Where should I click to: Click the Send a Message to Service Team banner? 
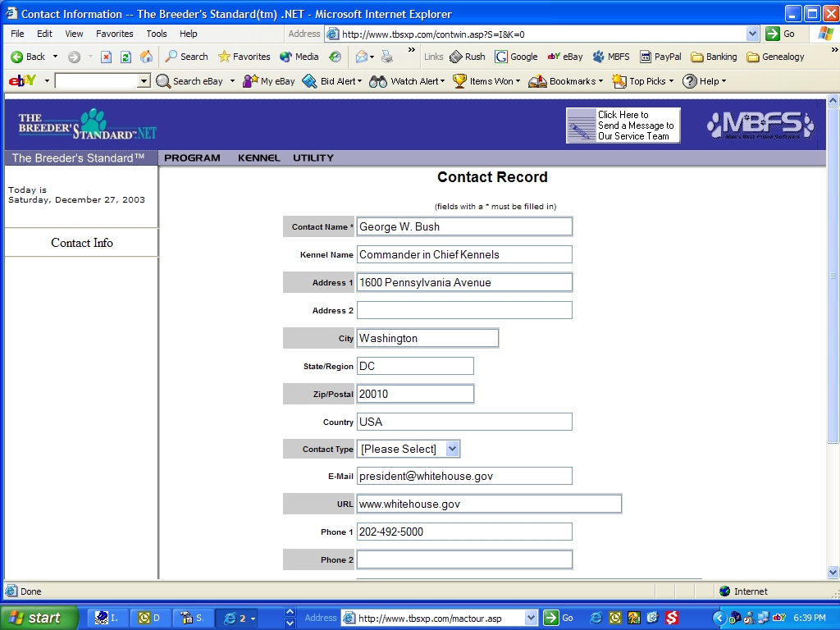click(623, 126)
